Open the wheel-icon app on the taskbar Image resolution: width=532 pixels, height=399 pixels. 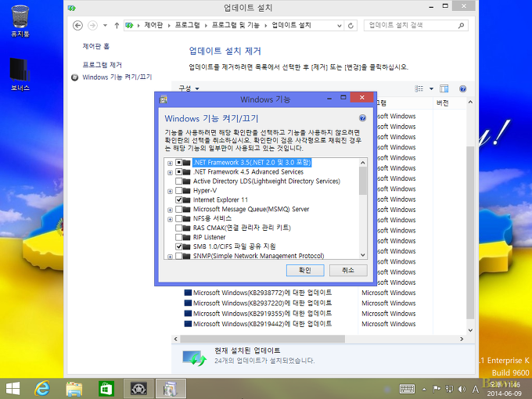pyautogui.click(x=138, y=389)
